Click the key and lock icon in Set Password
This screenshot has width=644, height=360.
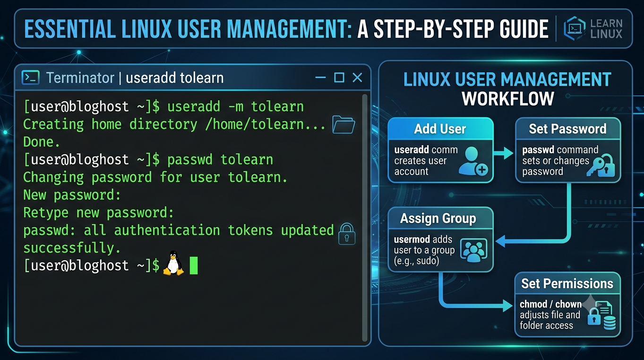(600, 165)
